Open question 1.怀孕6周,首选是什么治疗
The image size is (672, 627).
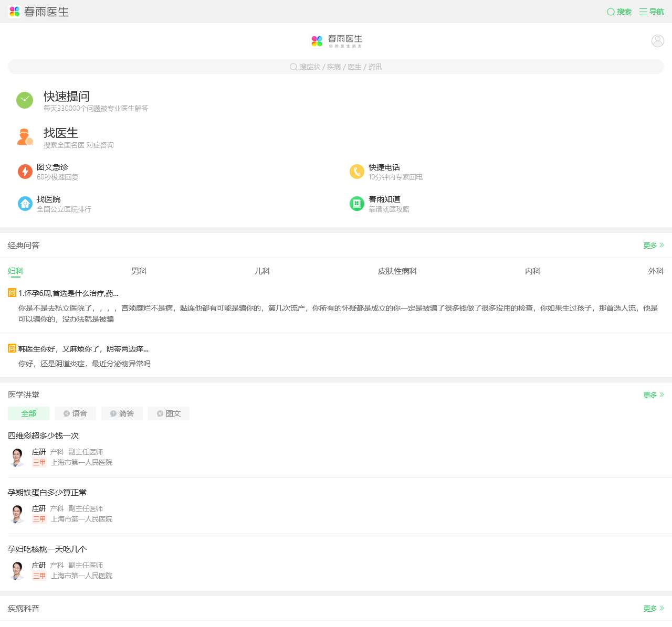coord(68,293)
